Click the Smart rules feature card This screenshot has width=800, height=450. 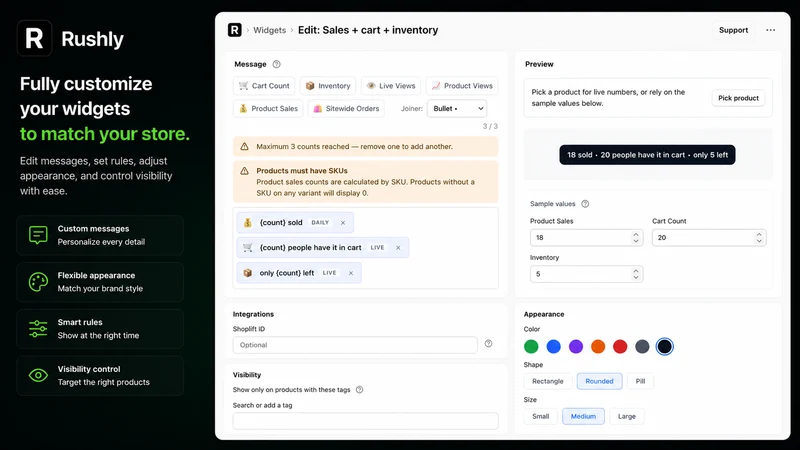[x=100, y=329]
